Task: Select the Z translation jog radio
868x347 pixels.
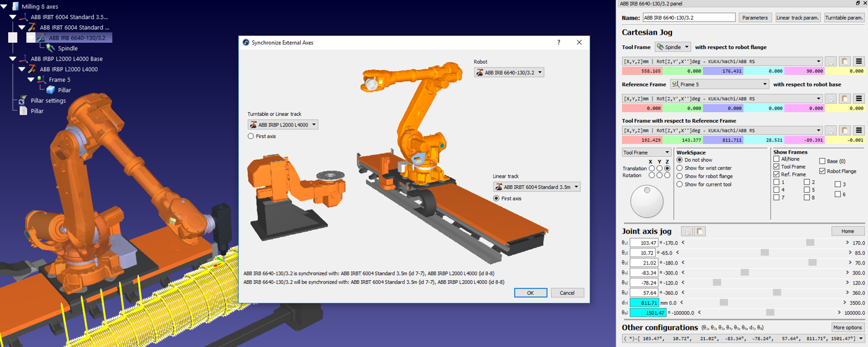Action: (x=667, y=169)
